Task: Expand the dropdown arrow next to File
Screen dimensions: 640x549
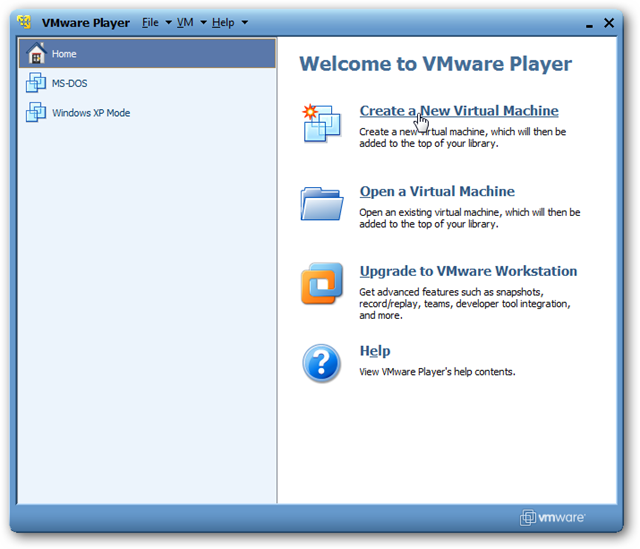Action: click(x=168, y=23)
